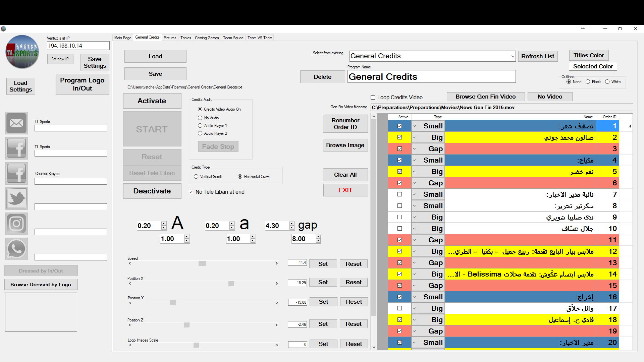Open the Select from existing dropdown
Screen dimensions: 644x362
point(513,56)
